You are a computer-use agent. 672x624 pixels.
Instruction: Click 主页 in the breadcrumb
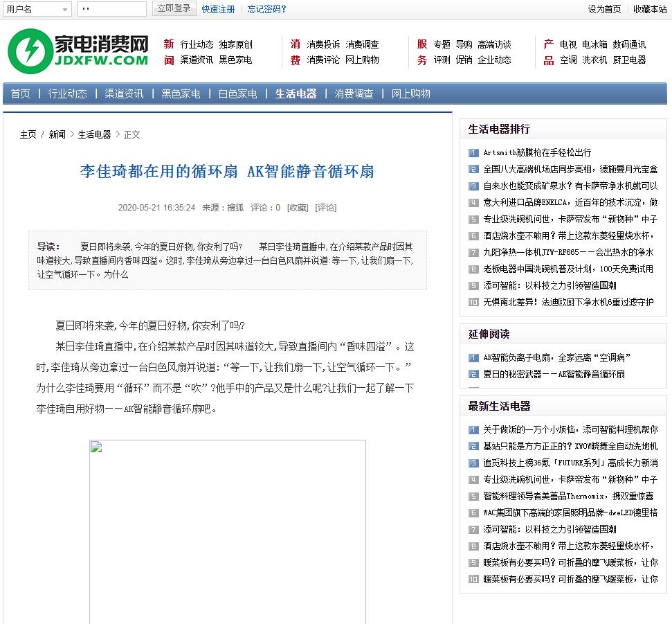(x=28, y=134)
